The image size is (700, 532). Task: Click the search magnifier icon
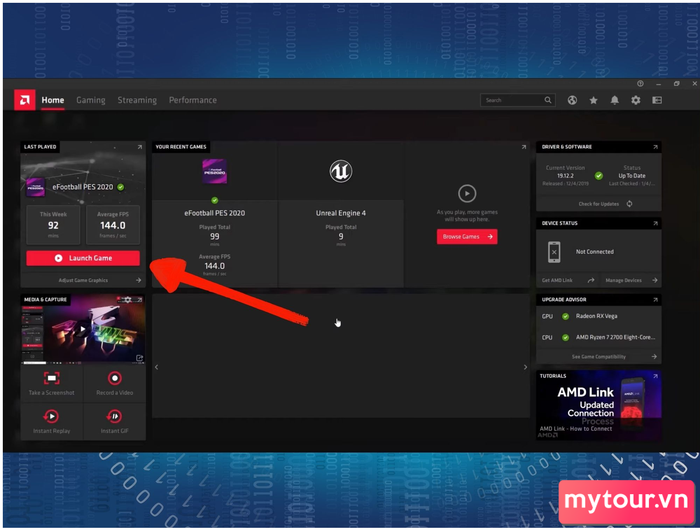coord(548,100)
